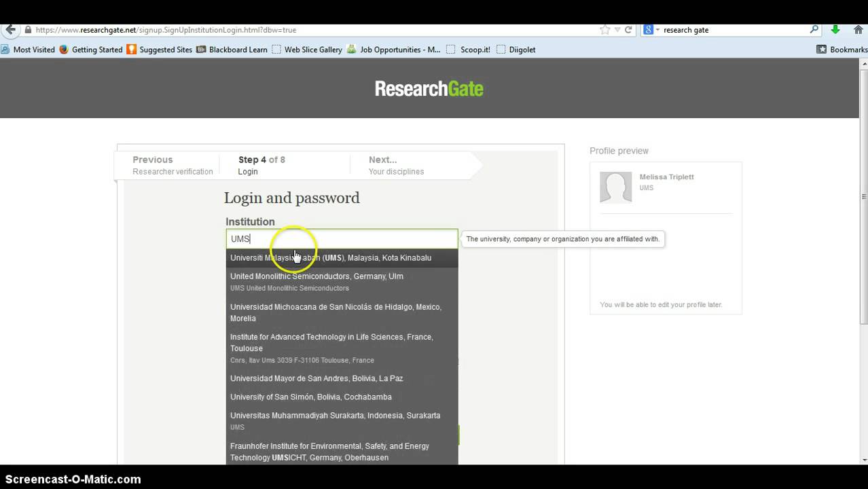Open the Diigolet bookmark

pyautogui.click(x=516, y=50)
